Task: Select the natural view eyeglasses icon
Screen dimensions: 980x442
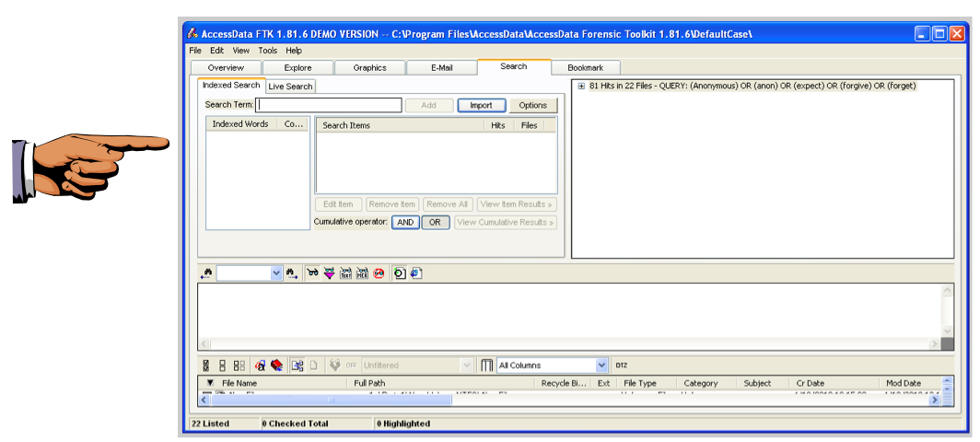Action: click(312, 273)
